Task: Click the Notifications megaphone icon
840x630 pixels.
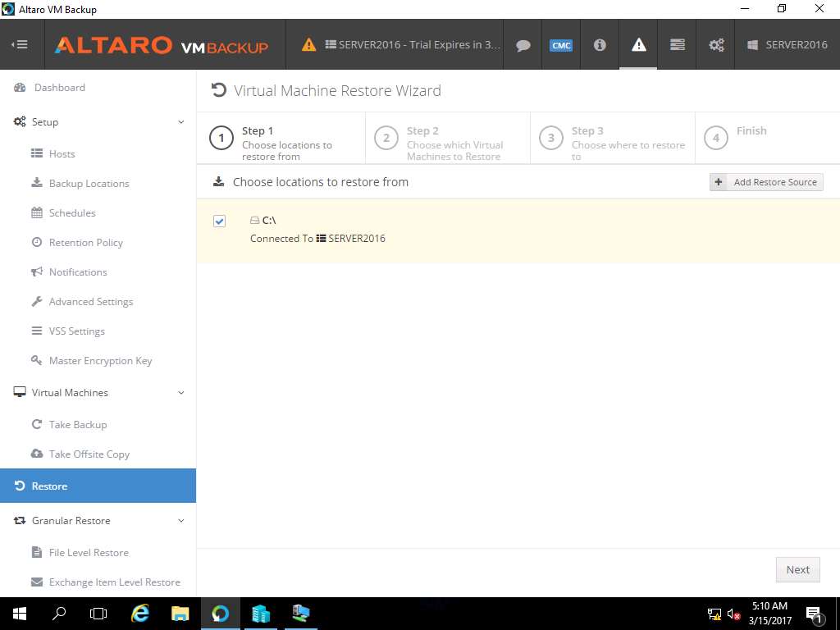Action: [x=36, y=272]
